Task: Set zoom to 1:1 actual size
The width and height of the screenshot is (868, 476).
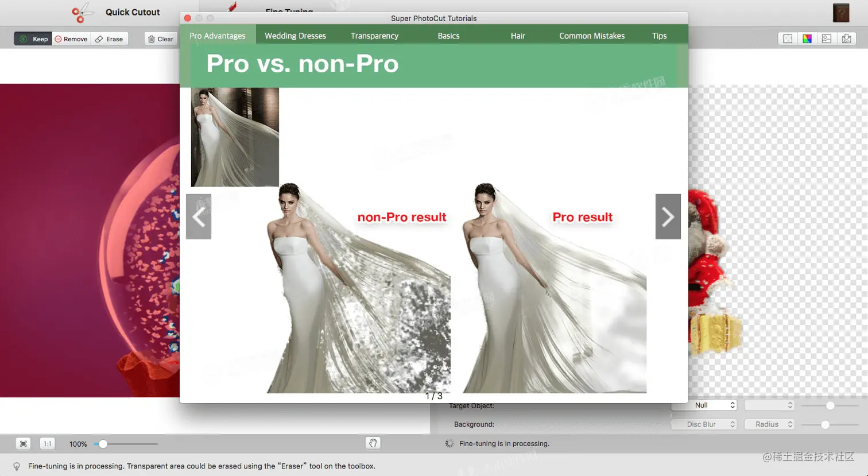Action: pos(48,444)
